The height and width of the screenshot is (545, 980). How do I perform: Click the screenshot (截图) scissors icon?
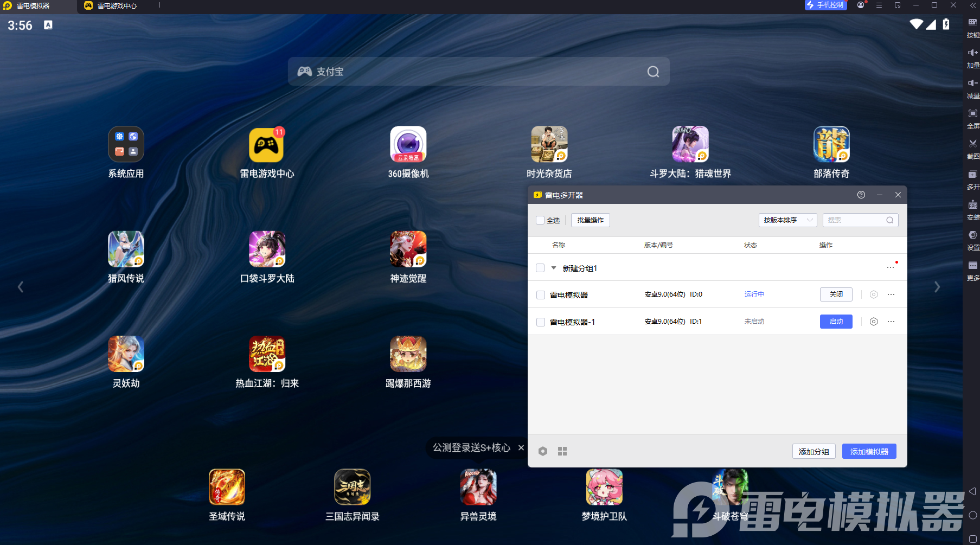click(x=972, y=144)
